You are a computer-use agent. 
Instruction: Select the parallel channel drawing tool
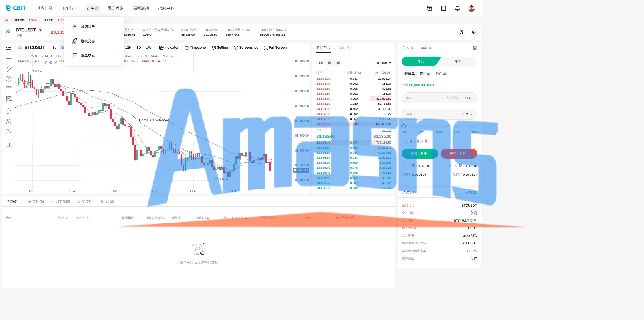point(9,68)
